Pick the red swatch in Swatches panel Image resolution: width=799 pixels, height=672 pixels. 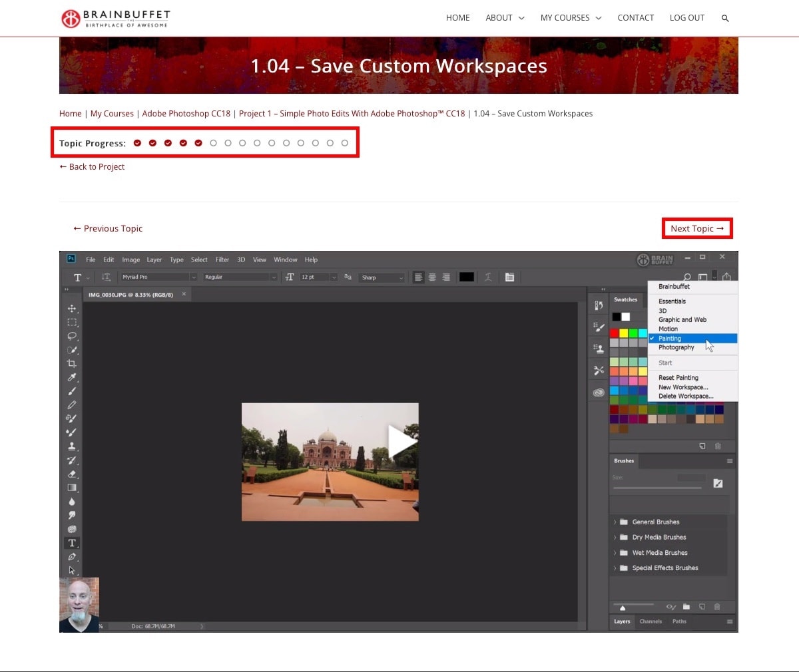coord(615,333)
